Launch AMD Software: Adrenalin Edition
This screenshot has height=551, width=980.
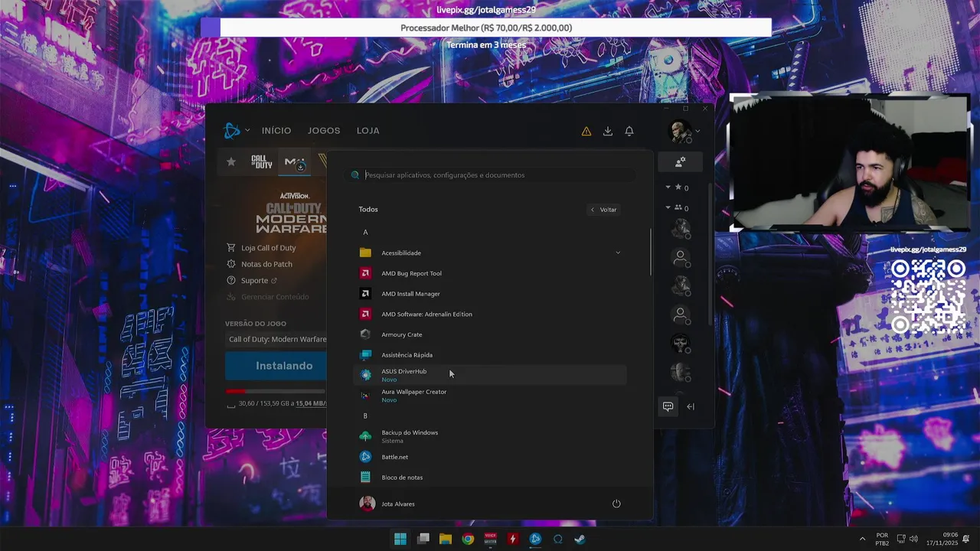(x=490, y=314)
